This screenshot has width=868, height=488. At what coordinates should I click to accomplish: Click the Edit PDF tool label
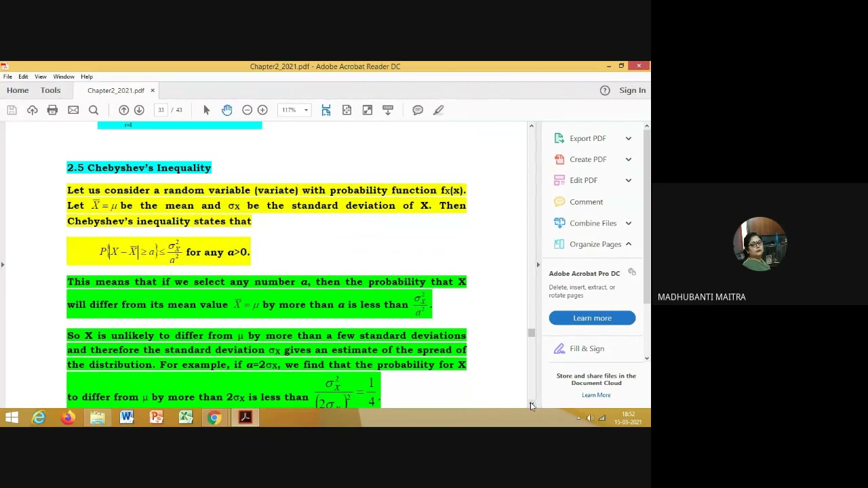coord(583,180)
